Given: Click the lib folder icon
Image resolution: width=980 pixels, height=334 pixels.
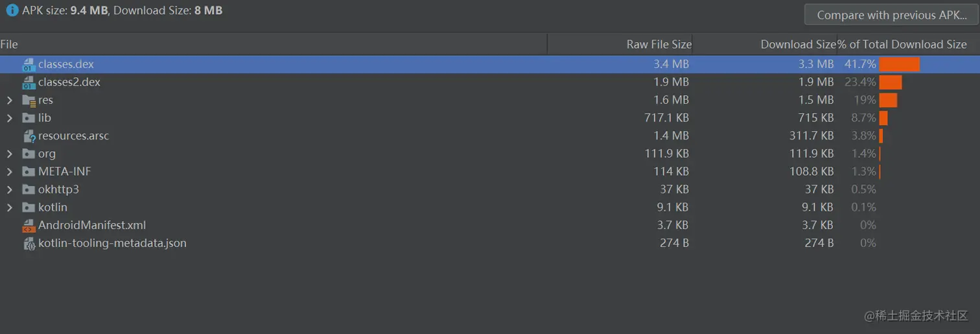Looking at the screenshot, I should coord(29,118).
